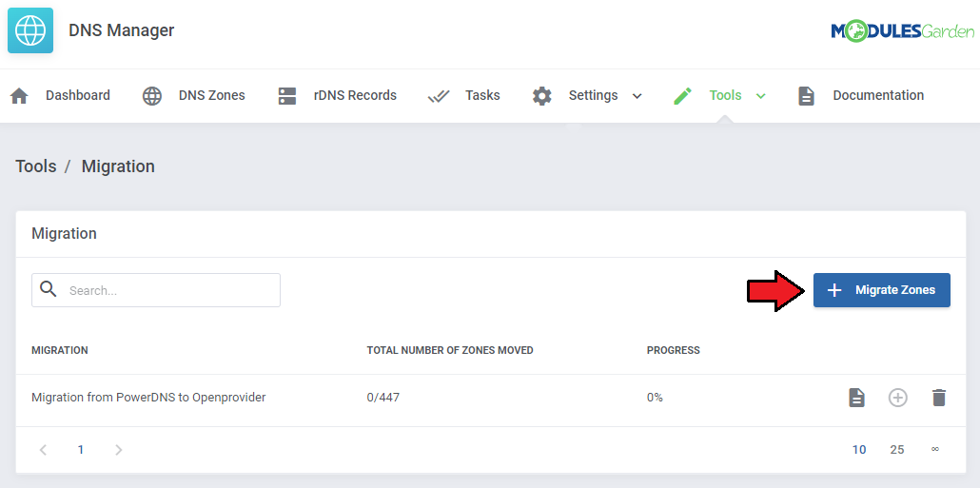980x488 pixels.
Task: Show 10 entries per page
Action: (859, 450)
